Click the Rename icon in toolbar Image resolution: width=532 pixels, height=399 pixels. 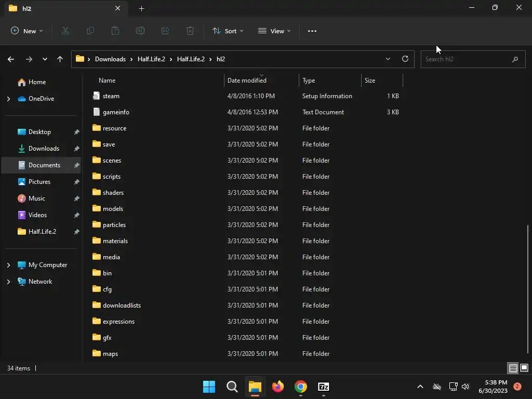click(140, 31)
